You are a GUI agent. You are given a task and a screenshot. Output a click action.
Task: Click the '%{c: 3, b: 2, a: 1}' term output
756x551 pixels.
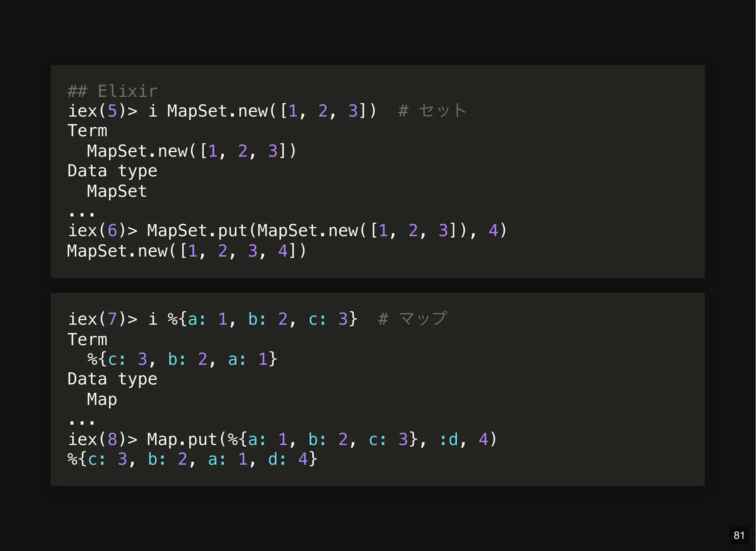click(x=182, y=359)
